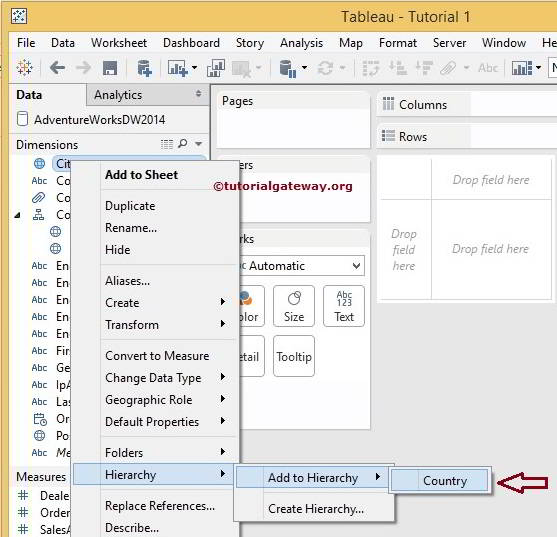Click the Swap rows and columns icon
This screenshot has width=557, height=537.
[x=371, y=68]
